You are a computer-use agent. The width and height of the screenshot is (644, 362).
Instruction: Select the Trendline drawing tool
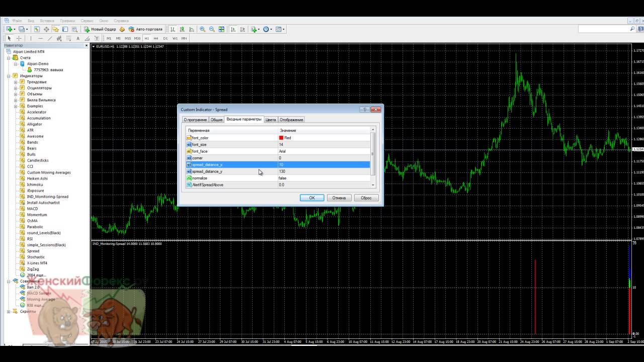click(50, 38)
